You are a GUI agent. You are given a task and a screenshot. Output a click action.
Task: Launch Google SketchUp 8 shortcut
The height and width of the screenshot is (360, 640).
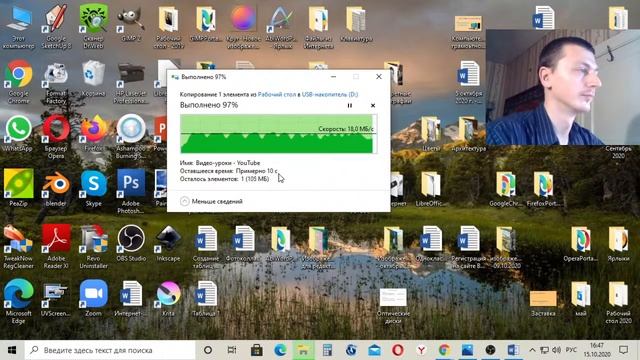coord(56,27)
